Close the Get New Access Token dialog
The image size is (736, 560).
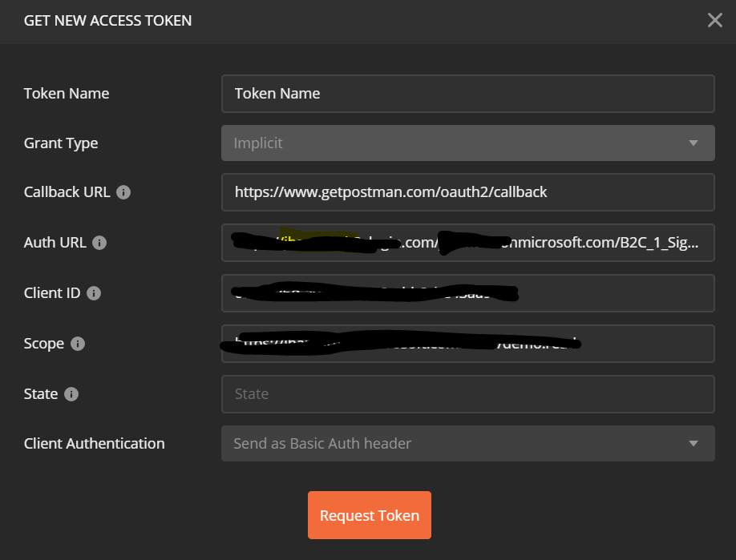point(714,20)
